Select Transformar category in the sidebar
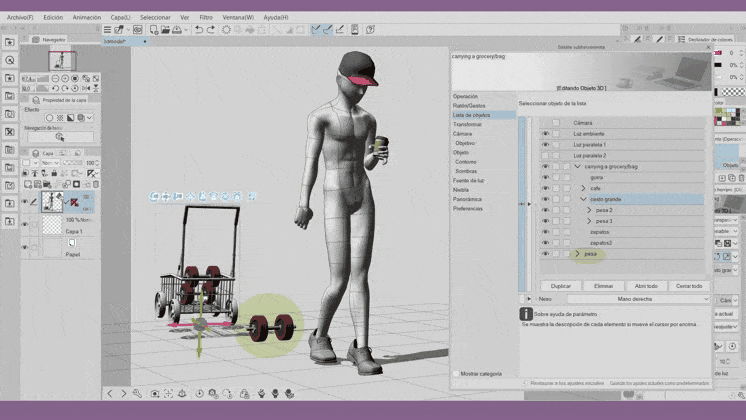This screenshot has height=420, width=746. pyautogui.click(x=467, y=124)
